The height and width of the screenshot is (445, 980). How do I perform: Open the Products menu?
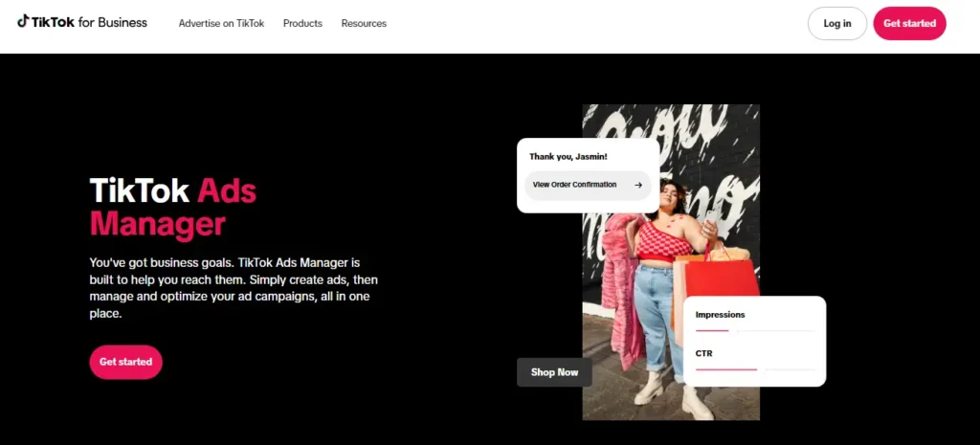tap(302, 23)
